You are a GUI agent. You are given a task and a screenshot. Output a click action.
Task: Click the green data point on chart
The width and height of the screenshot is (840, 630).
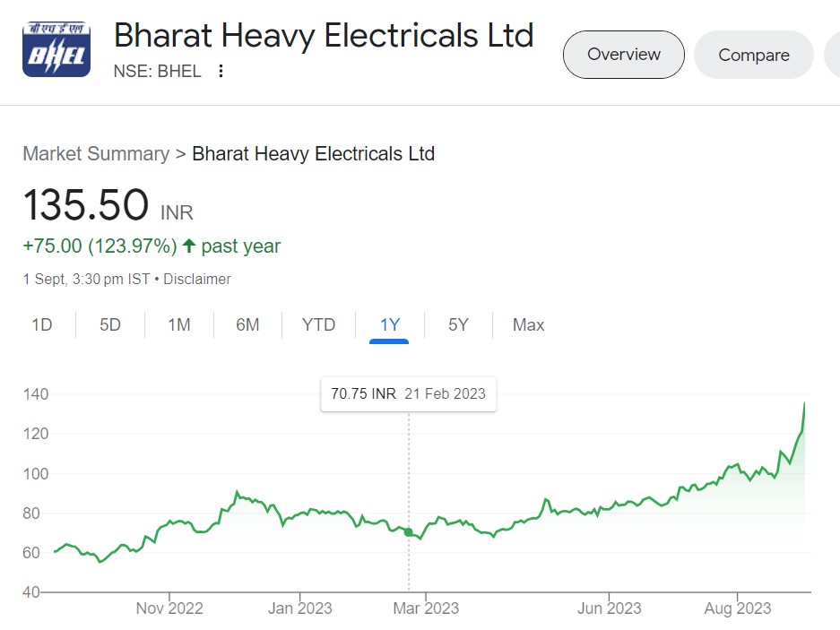click(x=409, y=532)
